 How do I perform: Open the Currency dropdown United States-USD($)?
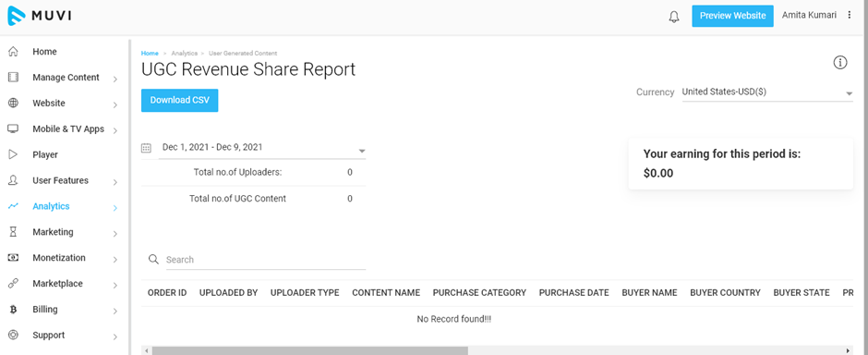pyautogui.click(x=767, y=92)
